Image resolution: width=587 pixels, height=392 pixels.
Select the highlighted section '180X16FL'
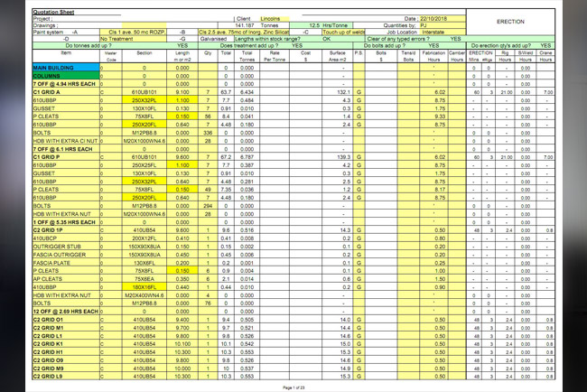144,287
